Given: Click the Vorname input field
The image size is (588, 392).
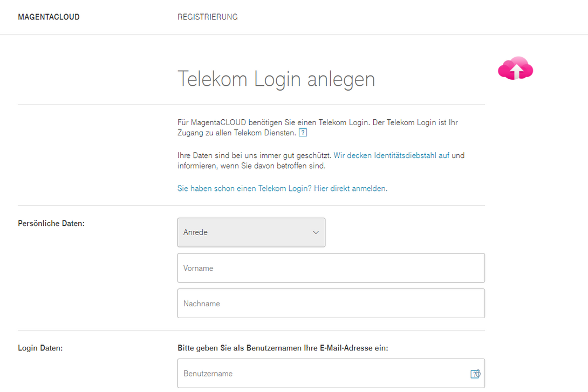Looking at the screenshot, I should (x=331, y=267).
